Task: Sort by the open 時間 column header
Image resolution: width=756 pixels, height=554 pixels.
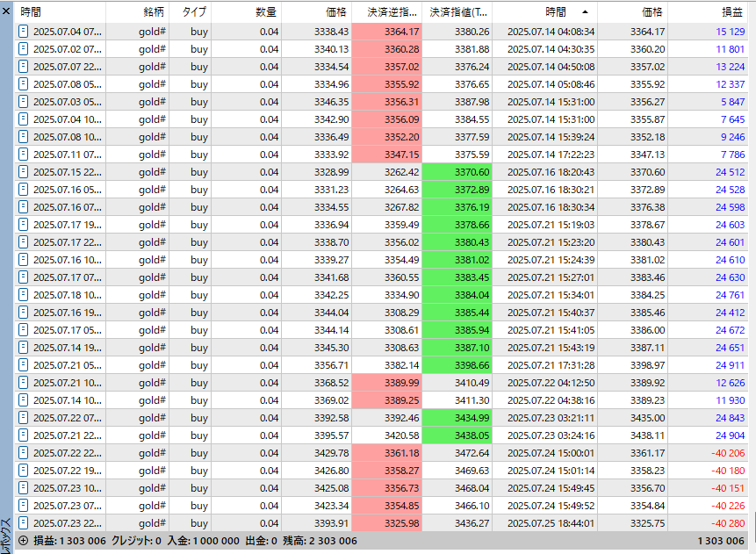Action: coord(60,11)
